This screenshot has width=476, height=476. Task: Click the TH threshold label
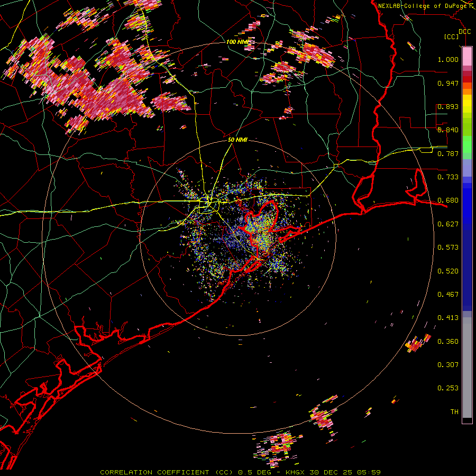pyautogui.click(x=454, y=412)
